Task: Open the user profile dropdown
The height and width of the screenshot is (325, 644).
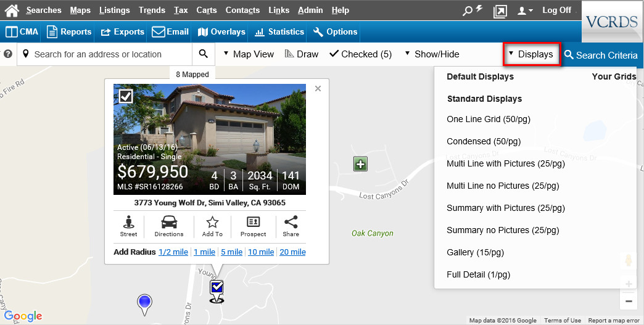Action: pyautogui.click(x=525, y=10)
